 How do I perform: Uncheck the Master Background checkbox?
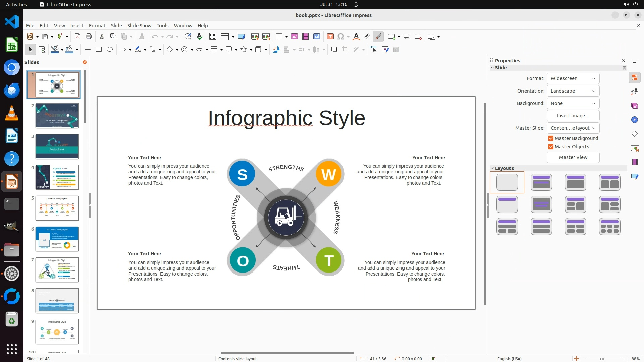click(551, 138)
